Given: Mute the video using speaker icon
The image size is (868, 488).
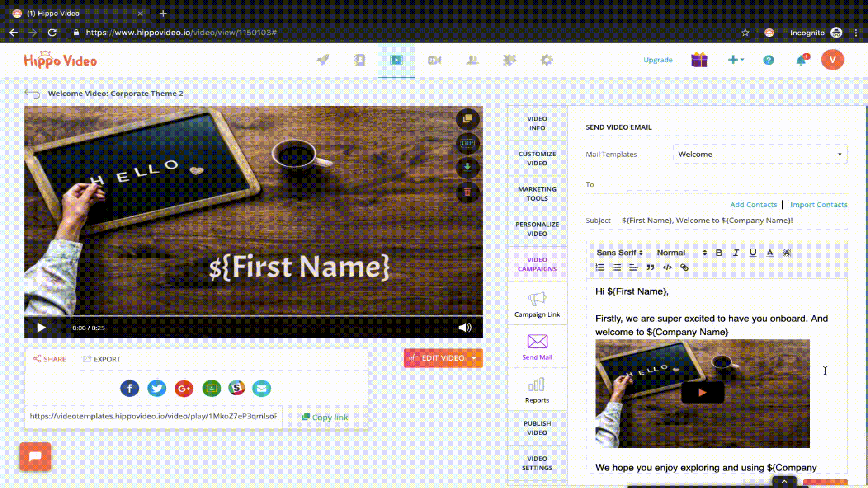Looking at the screenshot, I should click(465, 328).
